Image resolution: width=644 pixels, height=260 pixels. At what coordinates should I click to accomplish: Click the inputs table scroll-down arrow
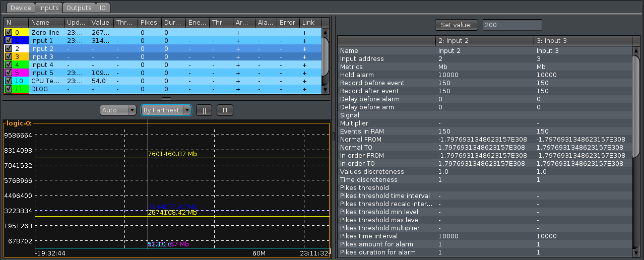325,90
